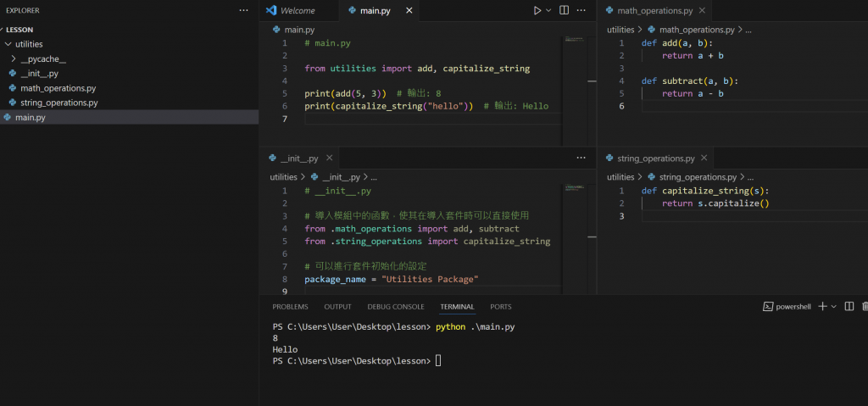The height and width of the screenshot is (406, 868).
Task: Run the Python file with play button
Action: tap(537, 10)
